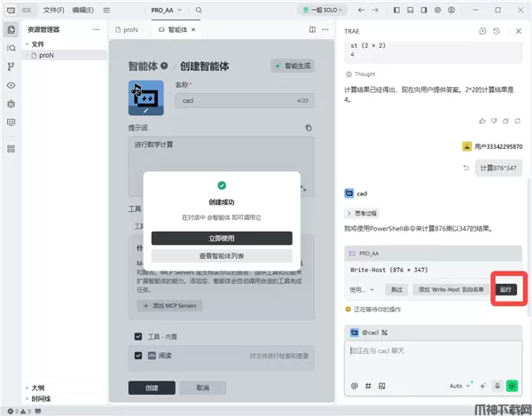Screen dimensions: 532x416
Task: Click the search icon in the title bar
Action: pyautogui.click(x=199, y=10)
